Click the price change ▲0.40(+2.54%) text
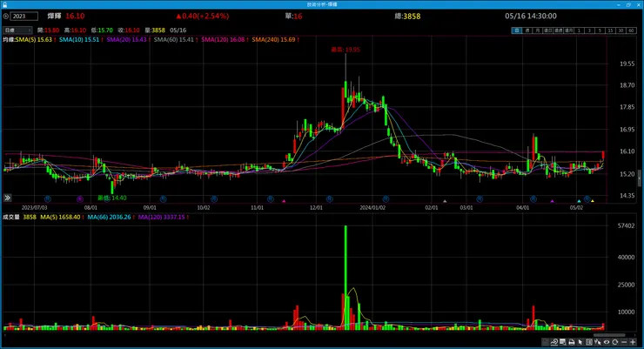The height and width of the screenshot is (349, 644). [x=203, y=16]
